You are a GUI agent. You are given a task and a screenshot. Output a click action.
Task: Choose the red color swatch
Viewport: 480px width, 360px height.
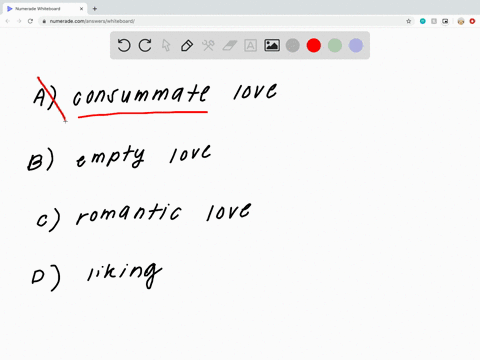point(314,45)
